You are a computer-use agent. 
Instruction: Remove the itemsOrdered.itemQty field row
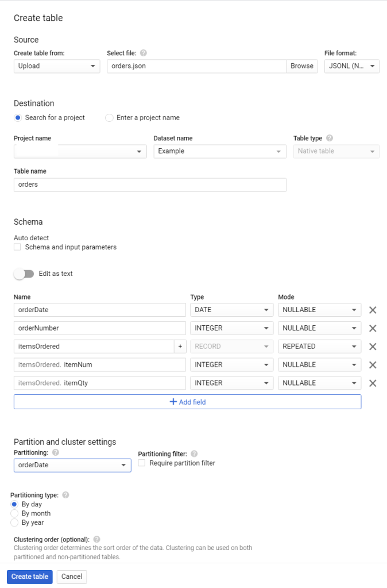tap(372, 383)
